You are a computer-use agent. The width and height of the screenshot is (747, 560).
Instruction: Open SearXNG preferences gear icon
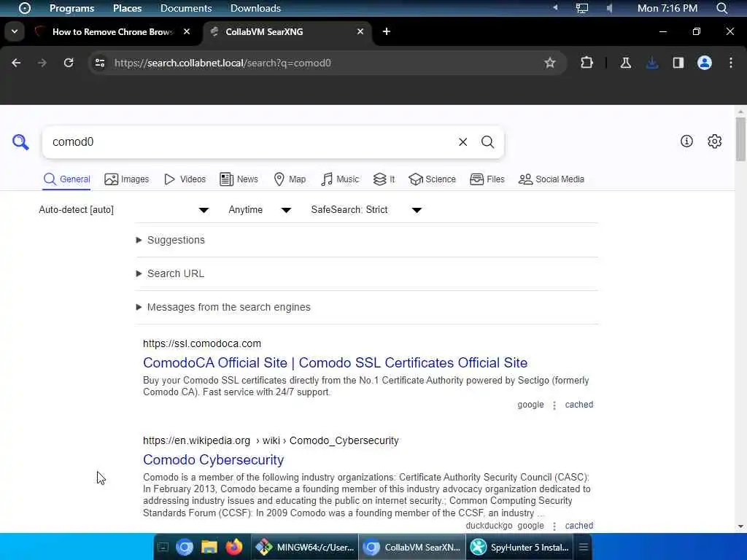(714, 141)
